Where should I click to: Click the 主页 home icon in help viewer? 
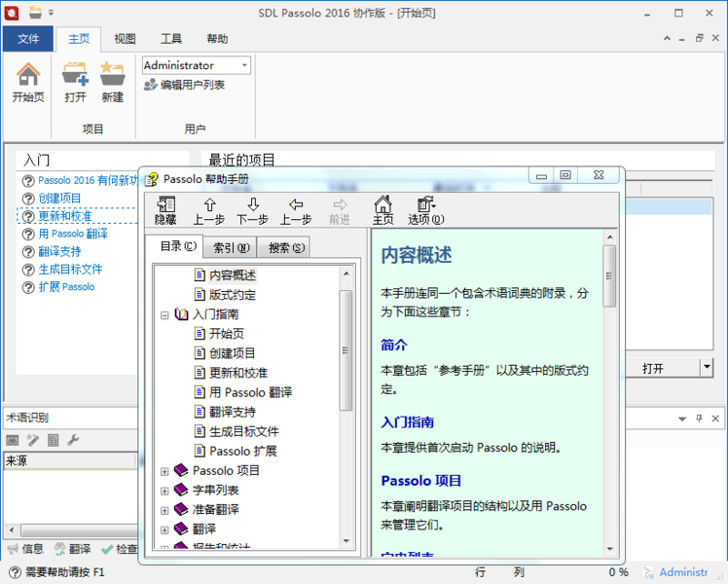pos(382,204)
